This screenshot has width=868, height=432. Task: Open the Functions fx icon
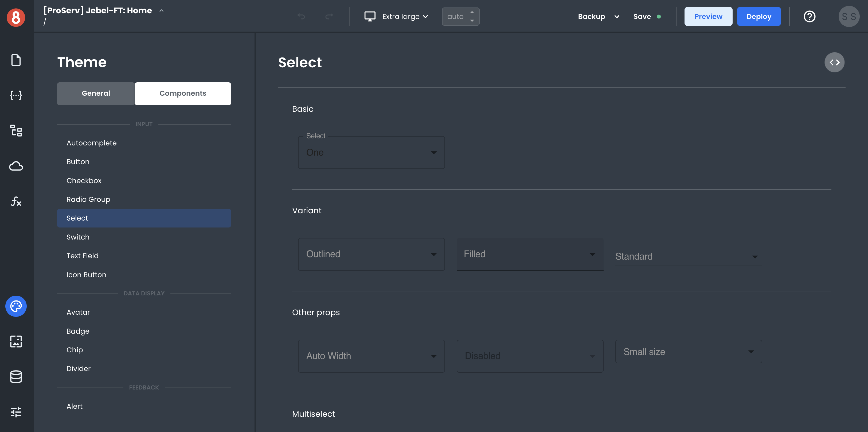point(16,201)
